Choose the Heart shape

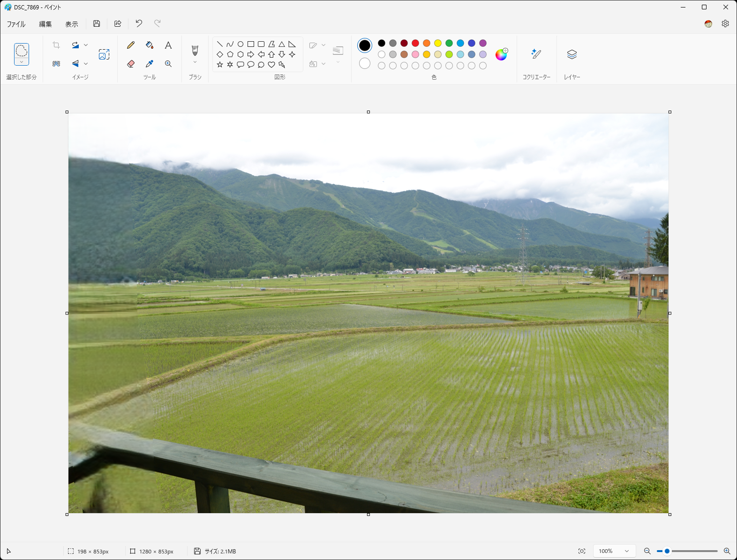click(x=271, y=65)
